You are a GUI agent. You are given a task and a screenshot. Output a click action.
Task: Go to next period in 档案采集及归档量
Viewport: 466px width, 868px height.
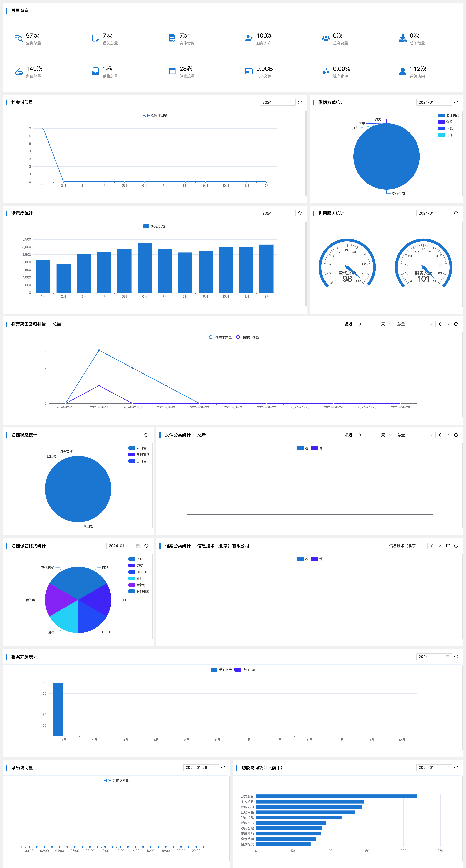click(448, 324)
